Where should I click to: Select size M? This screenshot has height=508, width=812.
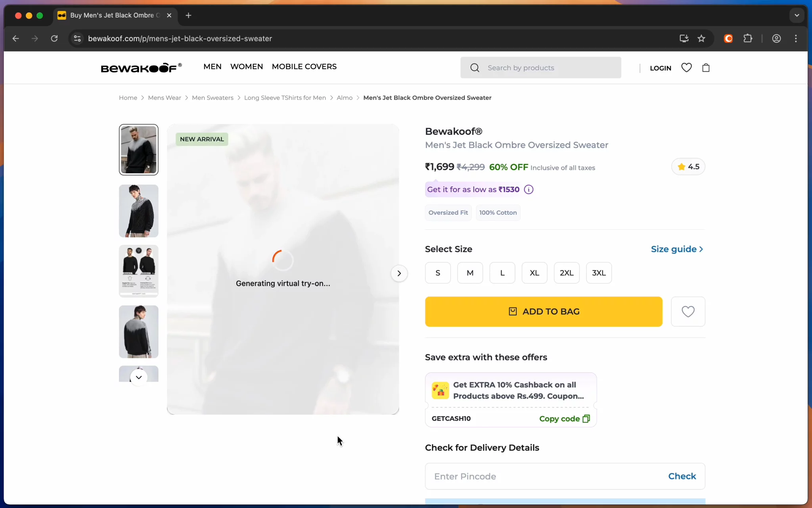(x=470, y=273)
